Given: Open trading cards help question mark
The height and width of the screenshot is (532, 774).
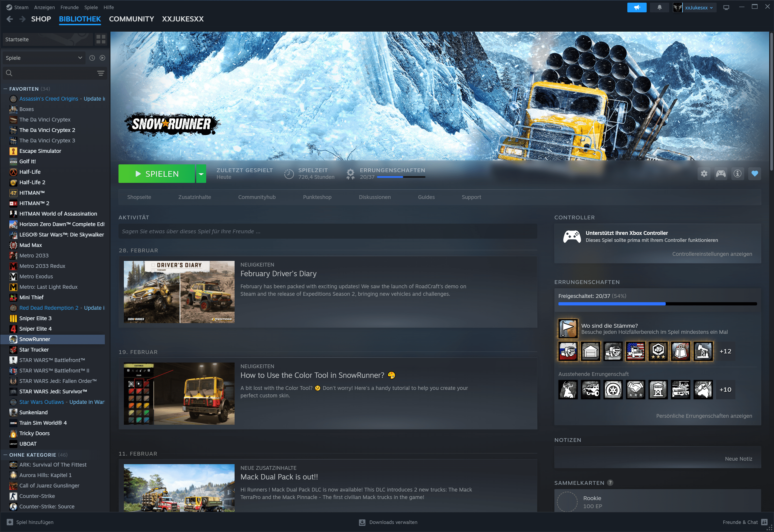Looking at the screenshot, I should tap(610, 483).
